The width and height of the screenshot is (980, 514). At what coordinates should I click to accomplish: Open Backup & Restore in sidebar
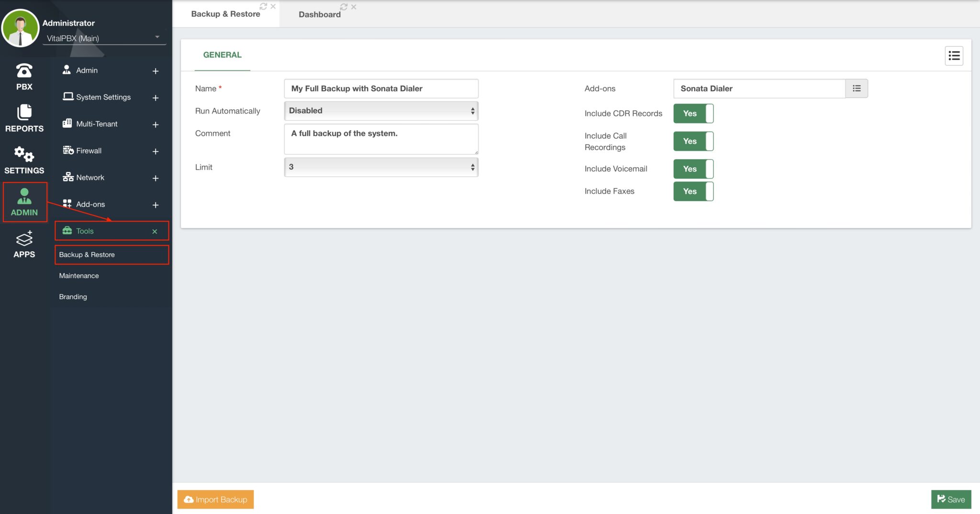click(112, 255)
